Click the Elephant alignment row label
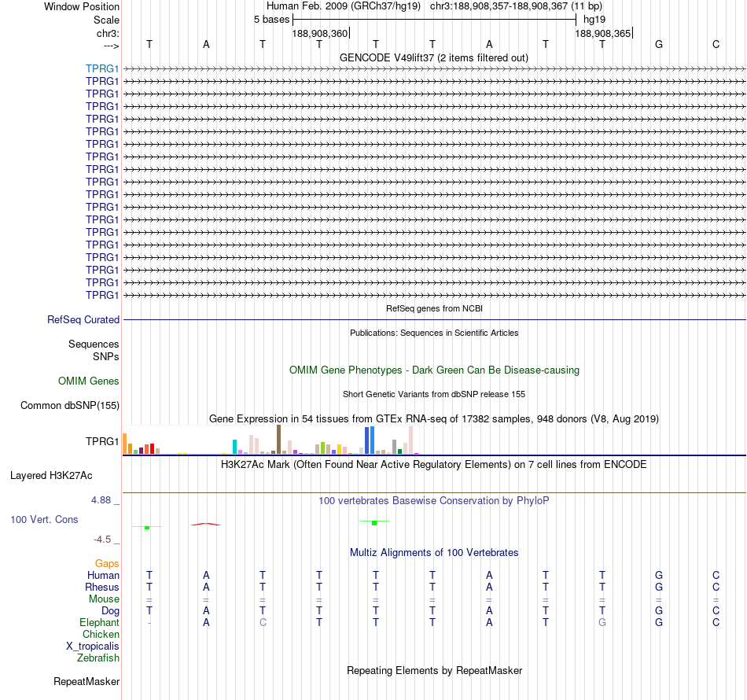Viewport: 747px width, 700px height. (x=99, y=622)
